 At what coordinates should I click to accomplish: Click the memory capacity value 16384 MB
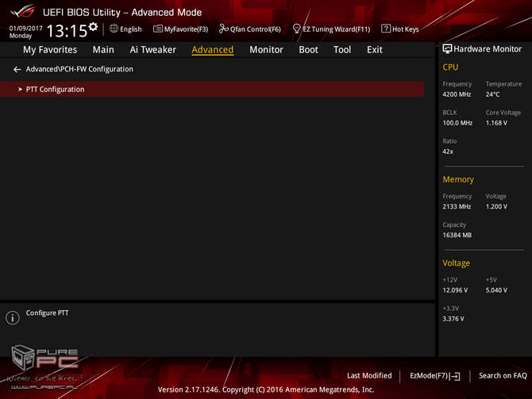tap(457, 236)
